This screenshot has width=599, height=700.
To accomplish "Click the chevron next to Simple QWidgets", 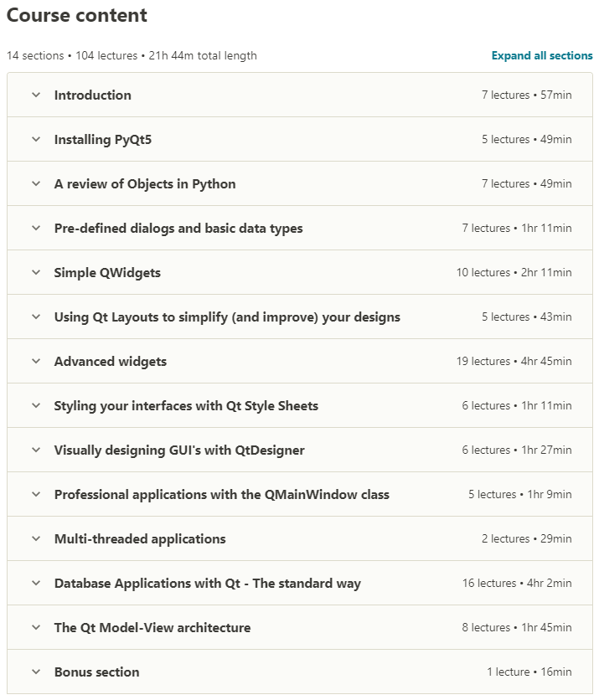I will 36,273.
